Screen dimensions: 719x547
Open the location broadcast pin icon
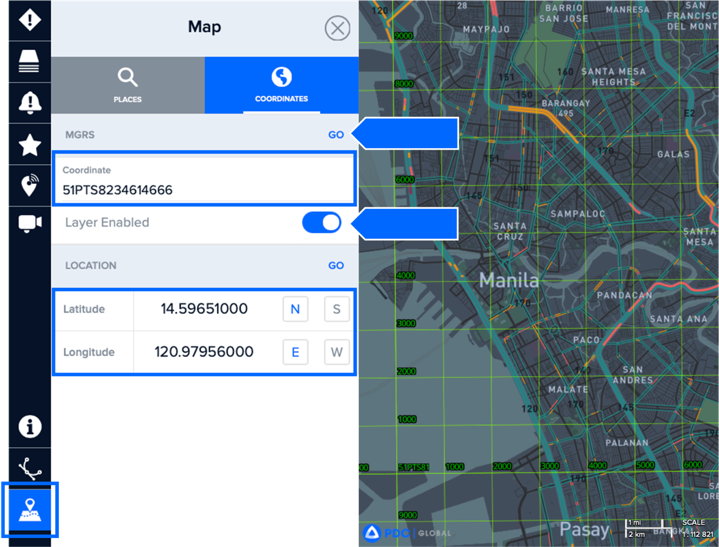30,185
